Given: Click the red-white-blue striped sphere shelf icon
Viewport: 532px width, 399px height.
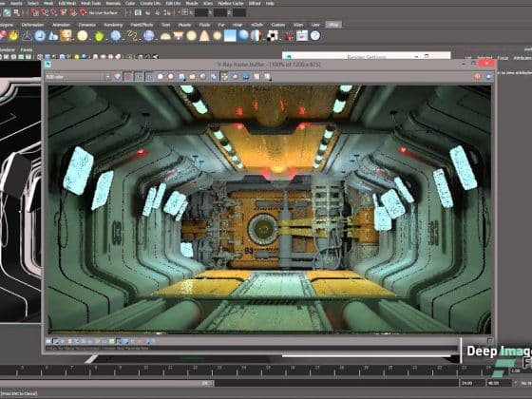Looking at the screenshot, I should [x=256, y=36].
